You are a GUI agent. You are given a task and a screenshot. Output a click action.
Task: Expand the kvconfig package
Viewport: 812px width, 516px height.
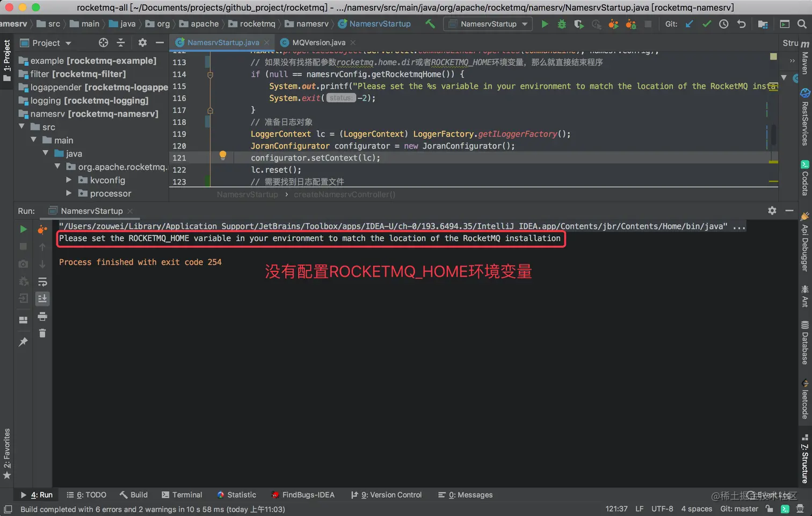(x=69, y=180)
